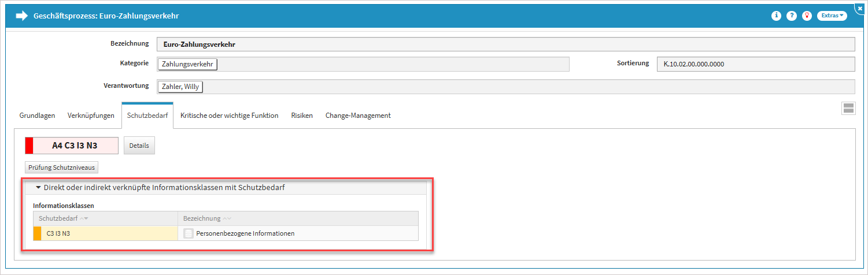The width and height of the screenshot is (868, 275).
Task: Select the Zahler, Willy responsibility tag
Action: (180, 87)
